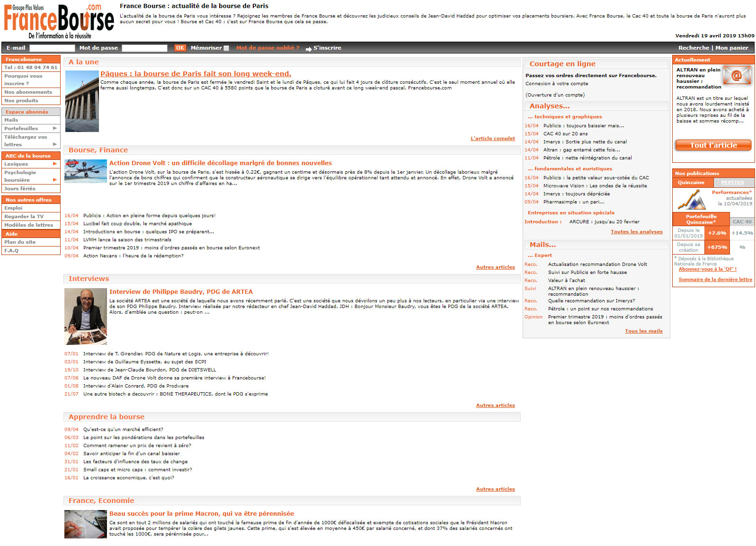This screenshot has height=546, width=756.
Task: Select Nos abonnements in the sidebar
Action: click(31, 92)
